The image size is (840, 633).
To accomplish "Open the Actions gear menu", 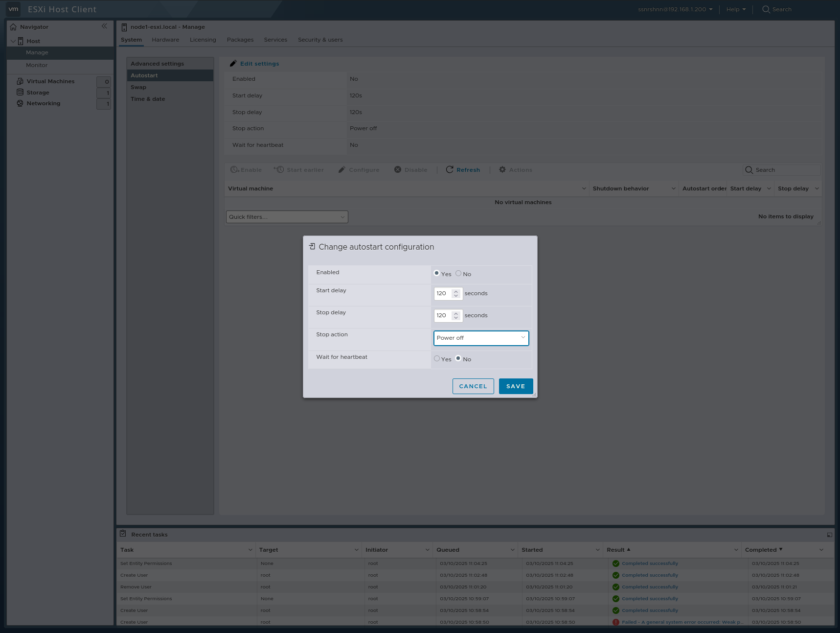I will tap(502, 169).
